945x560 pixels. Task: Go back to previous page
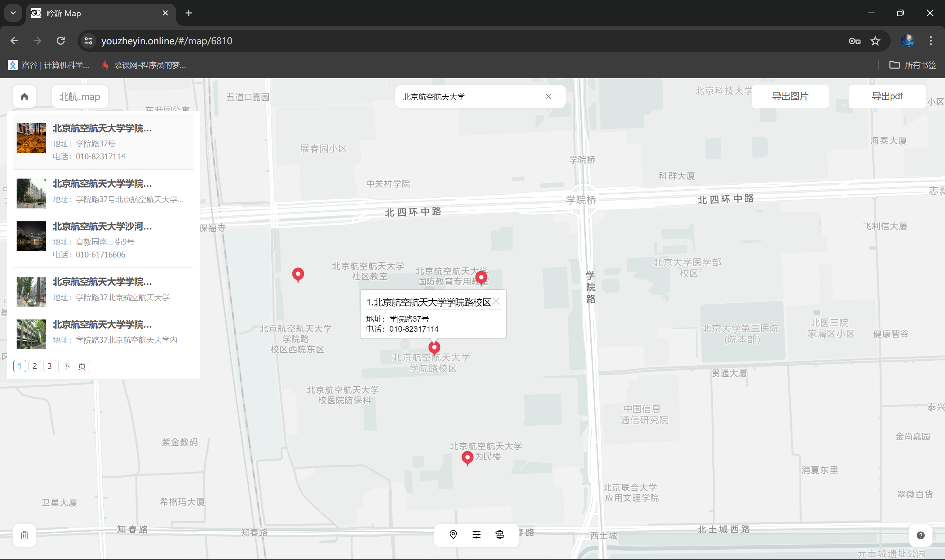tap(14, 41)
